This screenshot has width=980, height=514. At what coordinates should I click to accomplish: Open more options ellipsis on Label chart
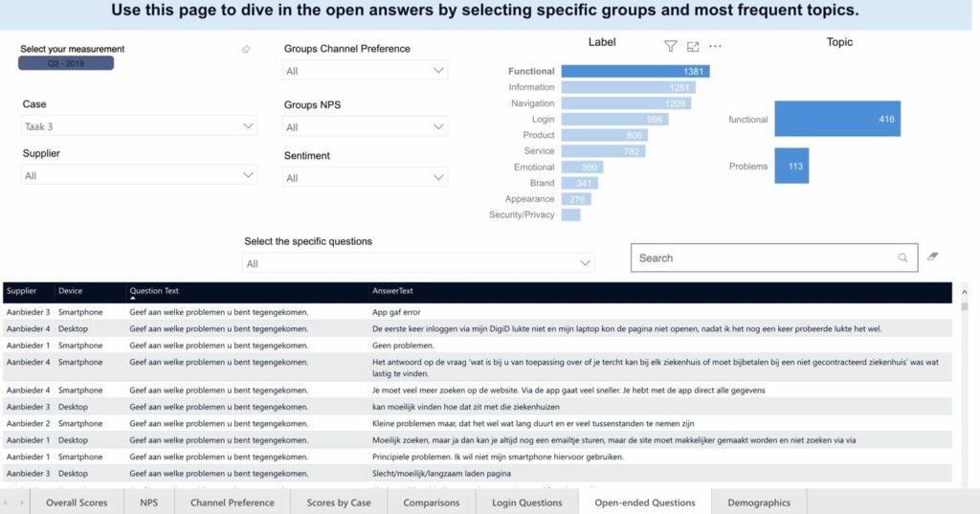click(x=715, y=46)
